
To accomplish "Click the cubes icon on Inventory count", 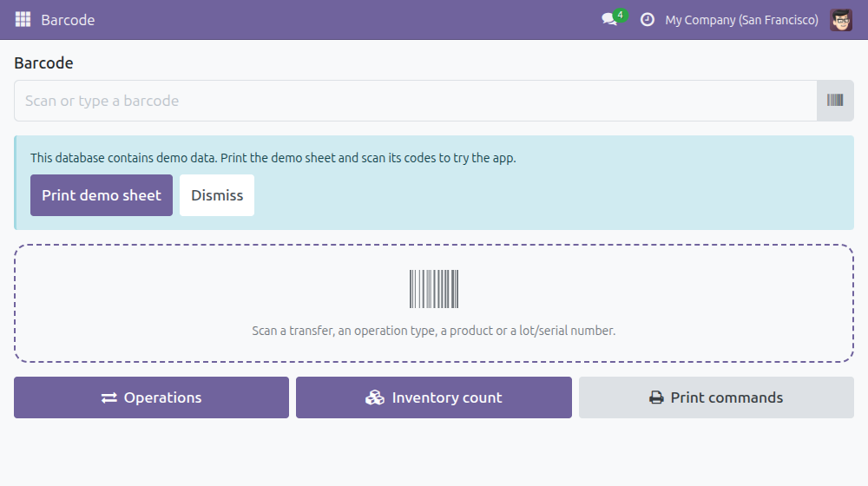I will tap(375, 397).
